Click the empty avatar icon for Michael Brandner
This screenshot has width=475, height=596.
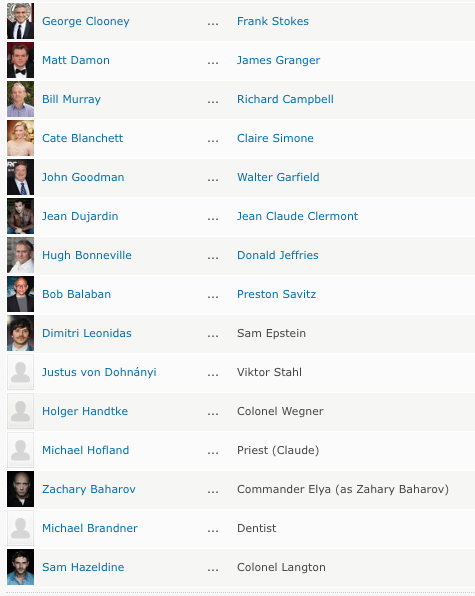pyautogui.click(x=21, y=528)
